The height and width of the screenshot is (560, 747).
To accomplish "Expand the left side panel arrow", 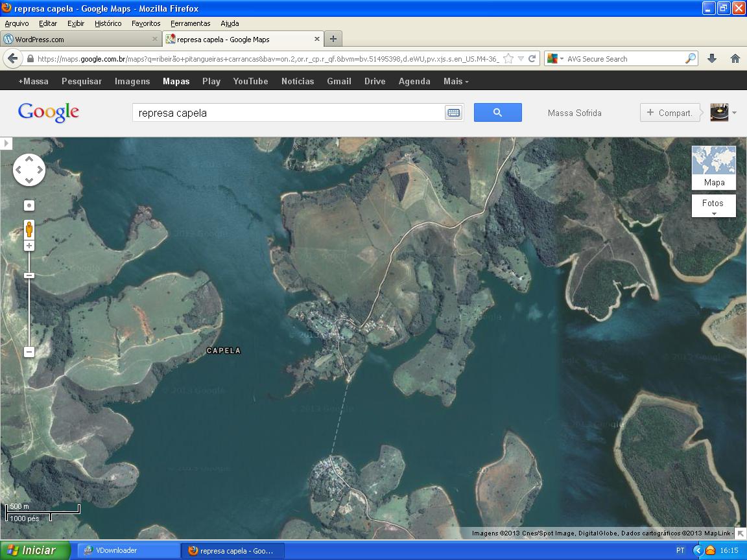I will (x=6, y=143).
